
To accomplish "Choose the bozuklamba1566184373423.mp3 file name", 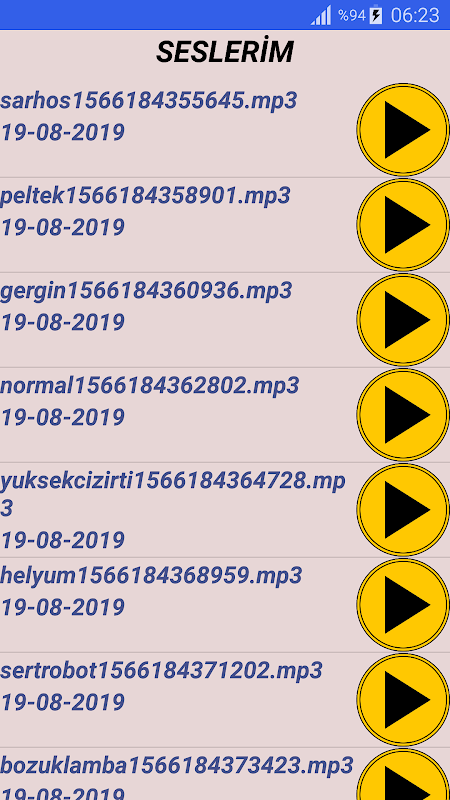I will coord(177,765).
